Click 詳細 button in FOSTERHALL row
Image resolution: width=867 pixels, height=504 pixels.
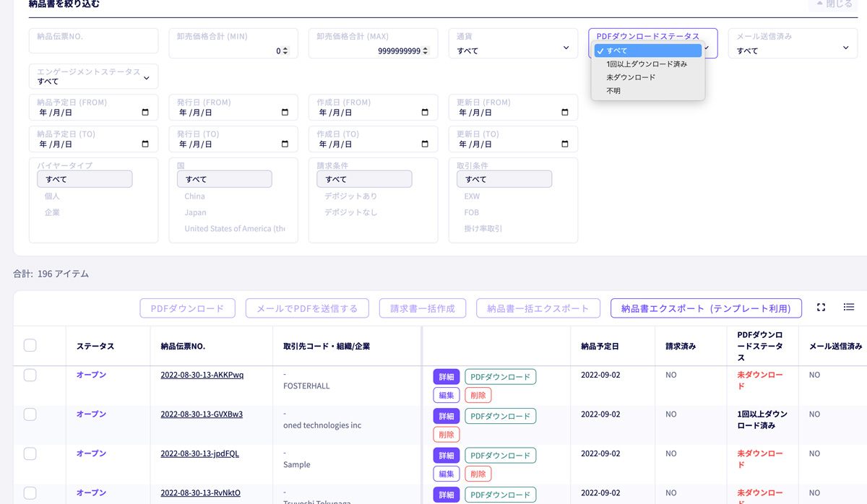pyautogui.click(x=447, y=377)
